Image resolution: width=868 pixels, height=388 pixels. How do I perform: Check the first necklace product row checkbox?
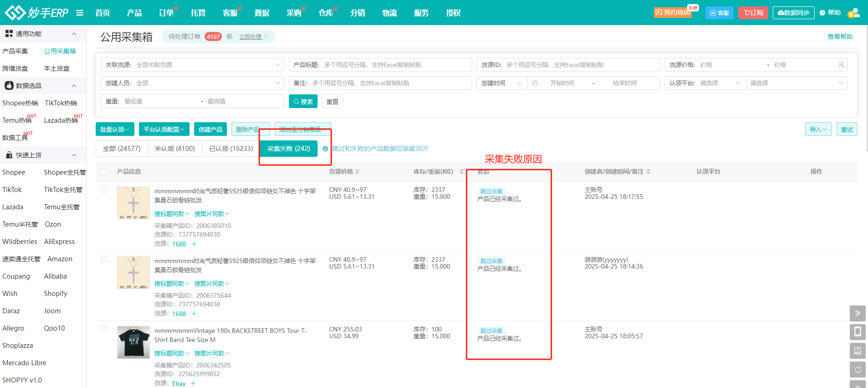pyautogui.click(x=104, y=190)
